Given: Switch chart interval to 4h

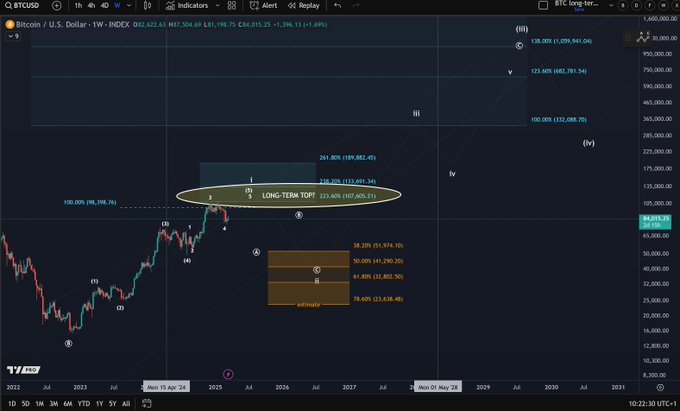Looking at the screenshot, I should pos(91,6).
